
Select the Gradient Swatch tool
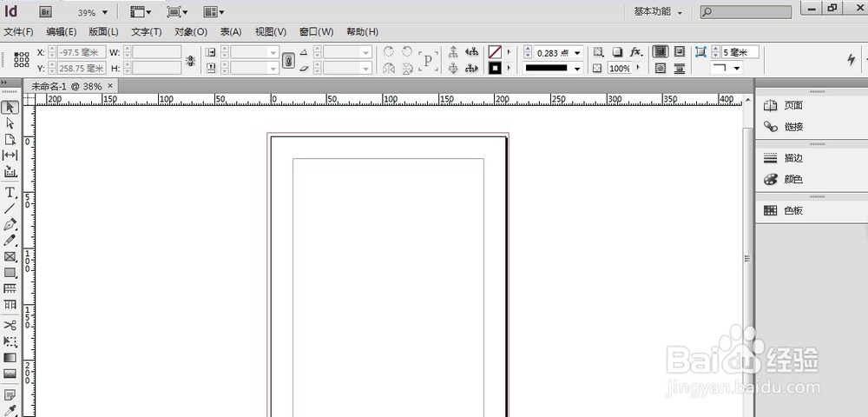pyautogui.click(x=10, y=358)
